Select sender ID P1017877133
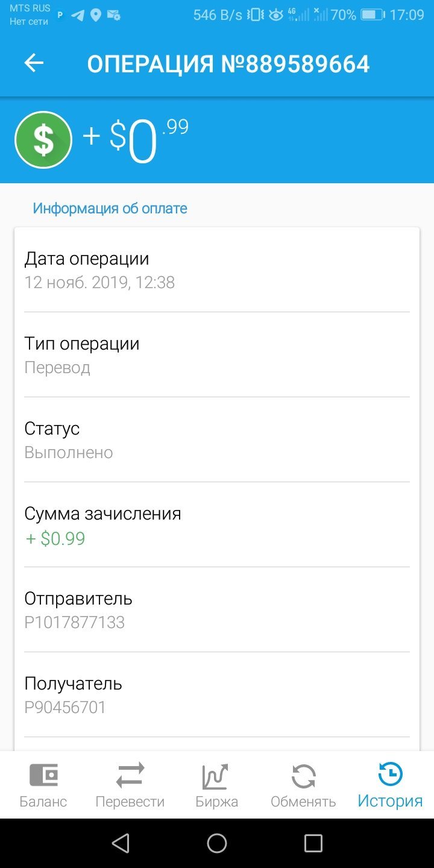Viewport: 434px width, 868px height. pos(75,623)
